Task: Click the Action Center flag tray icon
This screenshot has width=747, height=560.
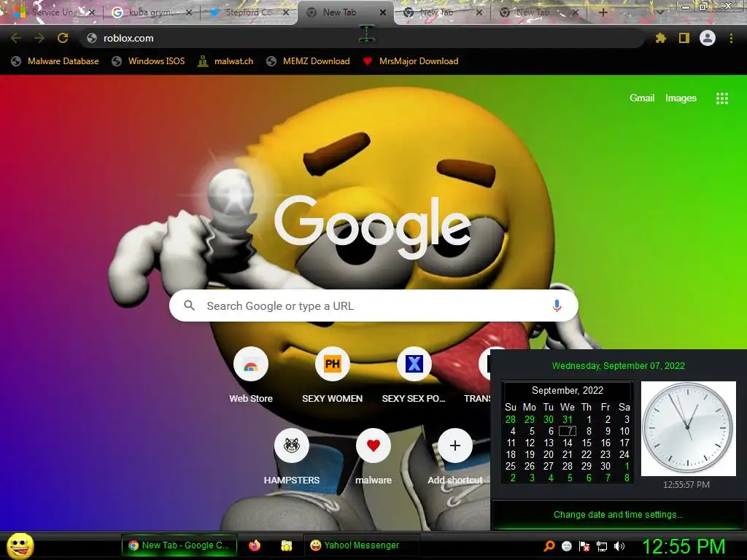Action: click(584, 546)
